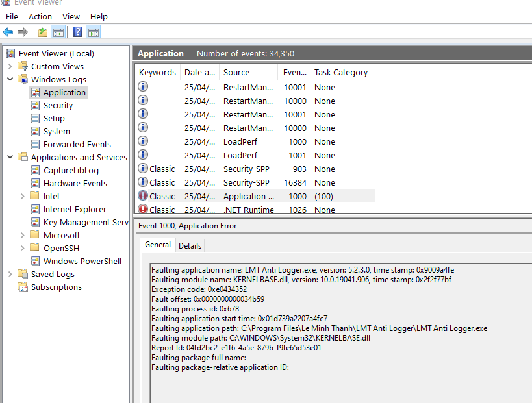The image size is (532, 403).
Task: Click the Windows Logs folder icon
Action: point(23,79)
